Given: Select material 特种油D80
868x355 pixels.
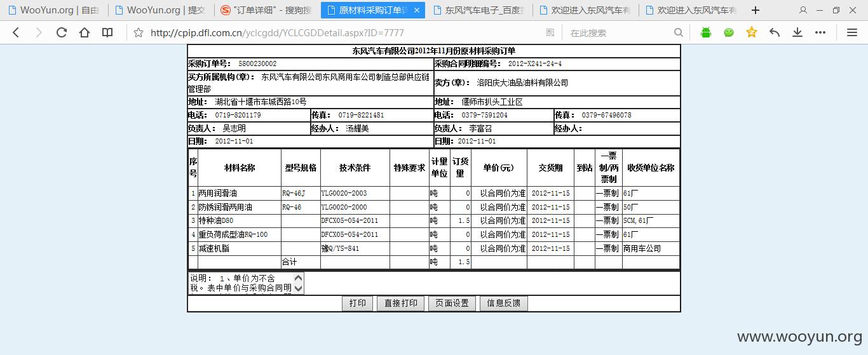Looking at the screenshot, I should pyautogui.click(x=215, y=220).
